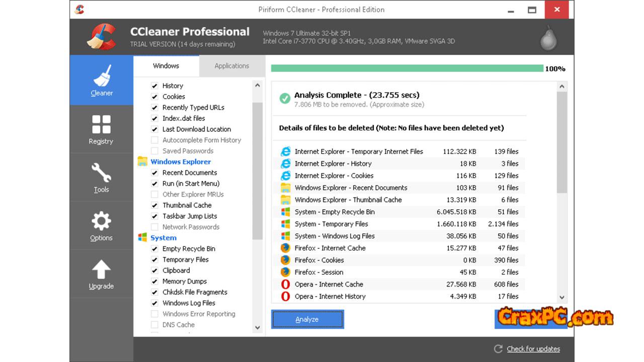
Task: Select the System category heading
Action: pyautogui.click(x=164, y=238)
